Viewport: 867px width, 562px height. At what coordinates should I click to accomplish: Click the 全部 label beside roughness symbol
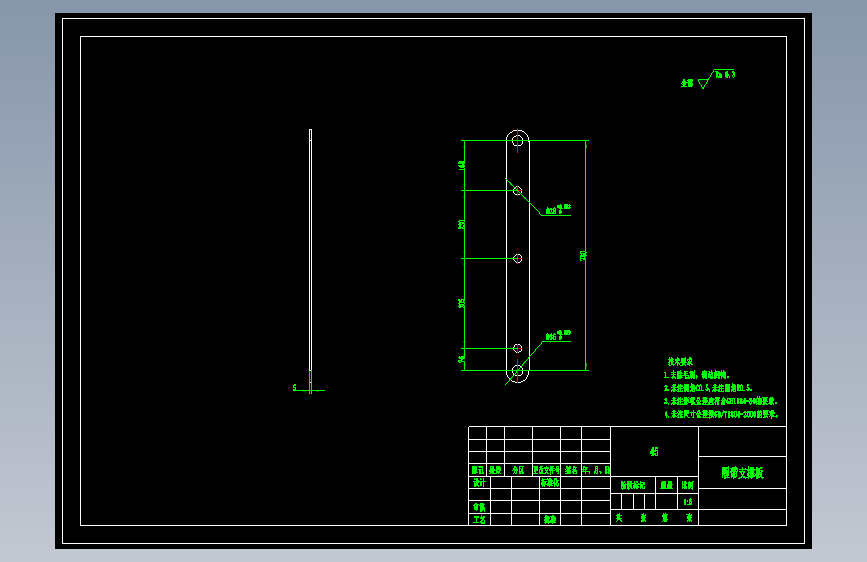click(x=687, y=83)
